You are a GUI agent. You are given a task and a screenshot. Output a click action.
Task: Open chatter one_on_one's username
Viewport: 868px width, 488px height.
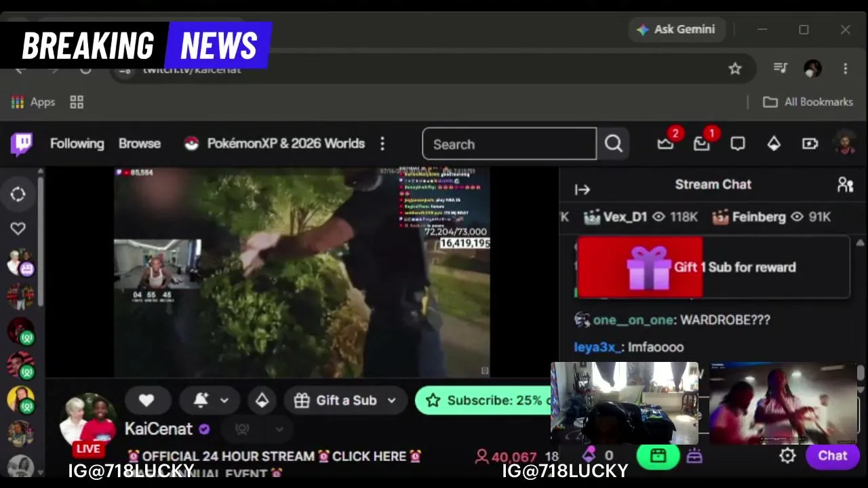(634, 320)
